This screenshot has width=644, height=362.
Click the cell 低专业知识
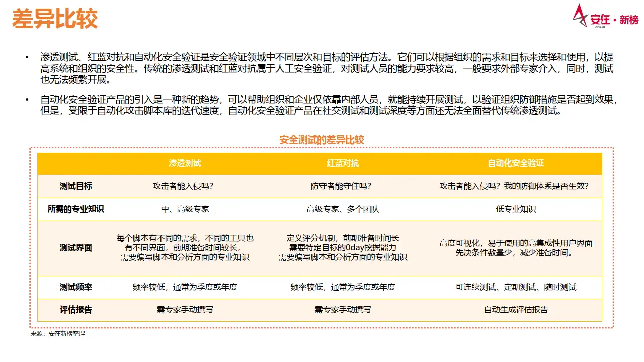(516, 209)
